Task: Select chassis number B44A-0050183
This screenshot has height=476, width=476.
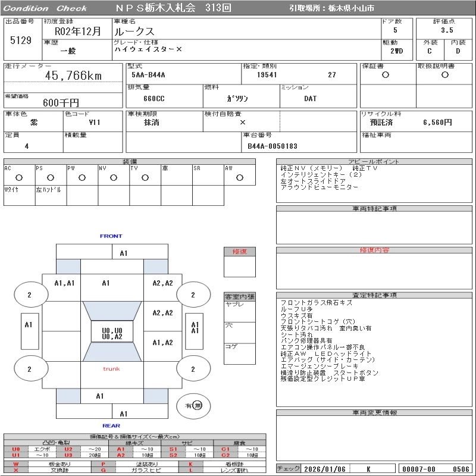Action: tap(273, 146)
